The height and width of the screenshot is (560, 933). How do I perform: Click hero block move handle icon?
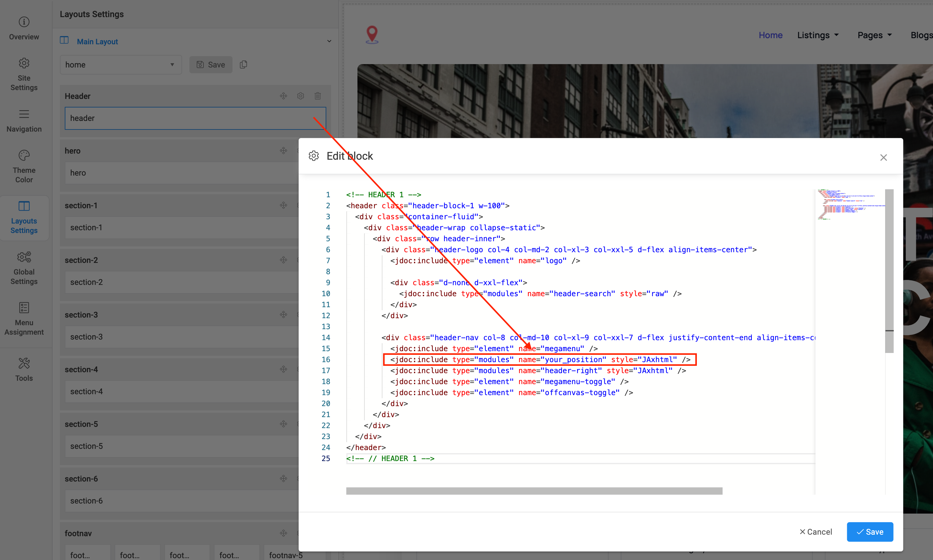[x=284, y=151]
